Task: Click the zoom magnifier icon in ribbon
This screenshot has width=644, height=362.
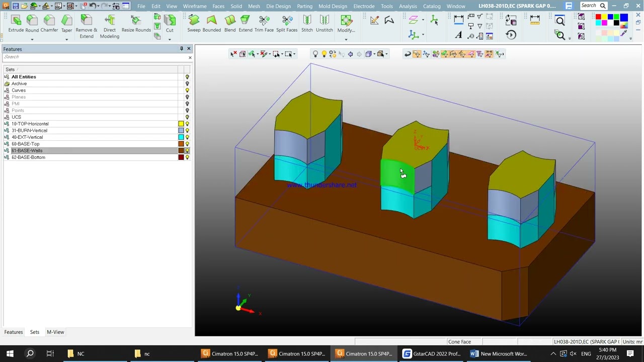Action: tap(560, 20)
